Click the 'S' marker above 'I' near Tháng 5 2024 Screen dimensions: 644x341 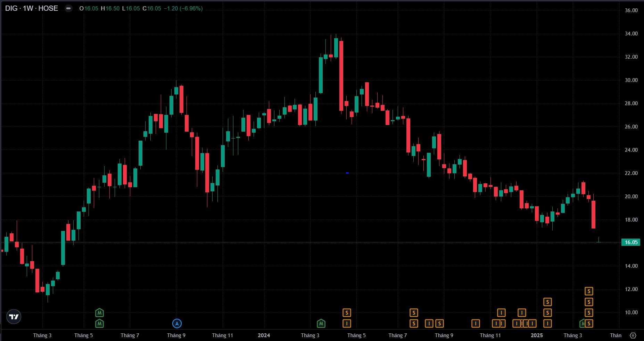tap(347, 313)
